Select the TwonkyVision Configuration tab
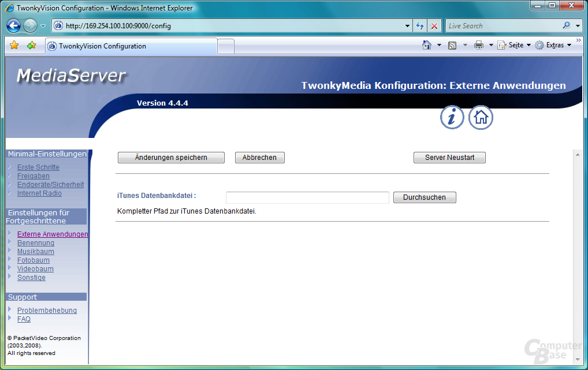588x370 pixels. click(x=131, y=46)
